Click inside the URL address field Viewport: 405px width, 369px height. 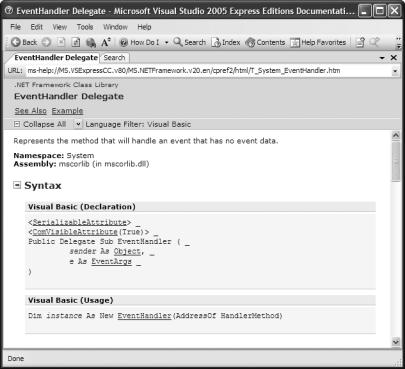(x=208, y=71)
